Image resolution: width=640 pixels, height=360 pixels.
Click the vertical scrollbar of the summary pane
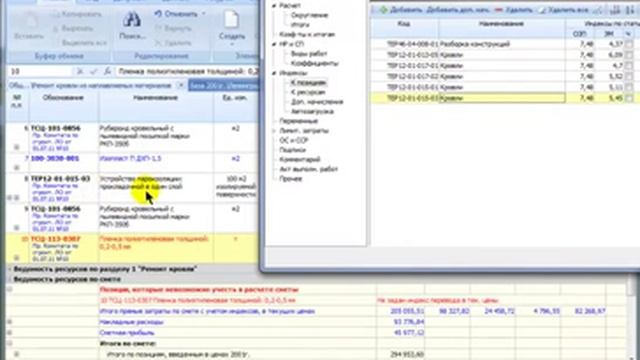pyautogui.click(x=632, y=316)
